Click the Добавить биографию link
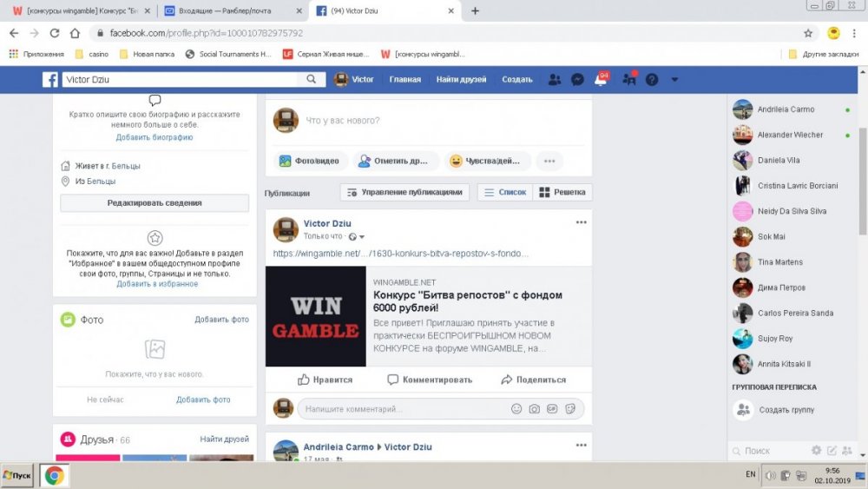This screenshot has height=489, width=868. click(155, 137)
